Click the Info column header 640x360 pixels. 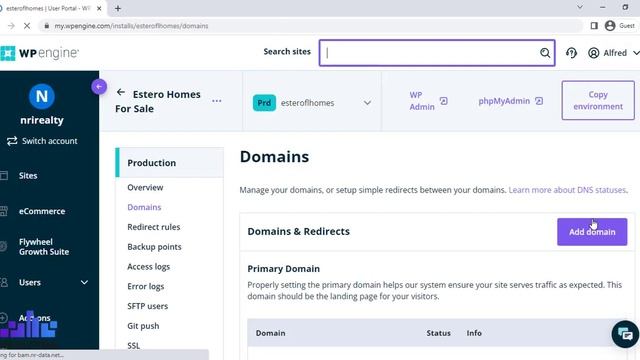[x=474, y=333]
